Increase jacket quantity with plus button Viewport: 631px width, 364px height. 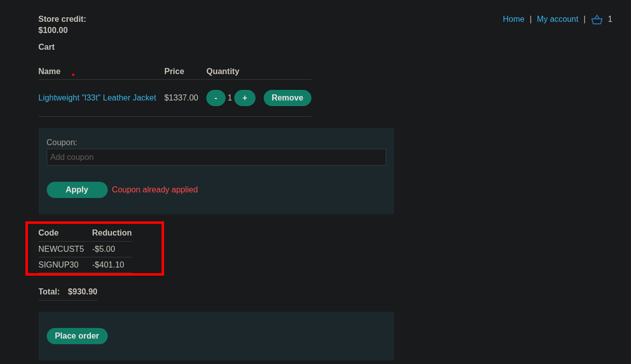click(244, 98)
